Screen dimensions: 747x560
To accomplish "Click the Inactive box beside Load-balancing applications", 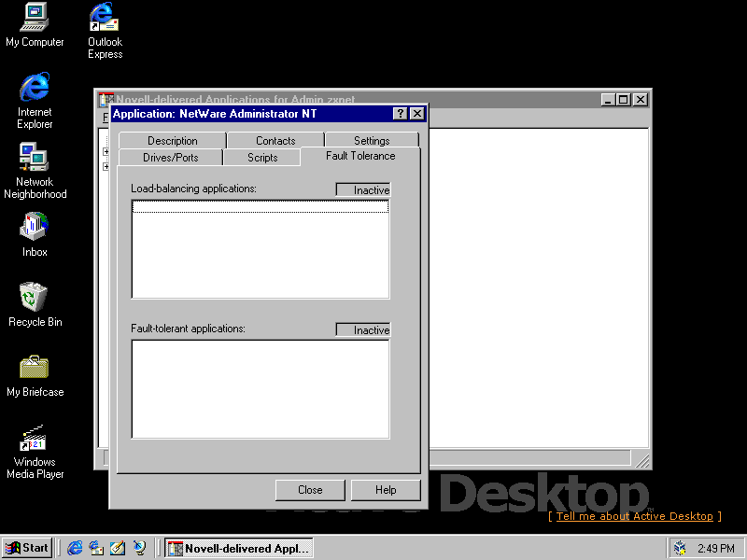I will 363,190.
